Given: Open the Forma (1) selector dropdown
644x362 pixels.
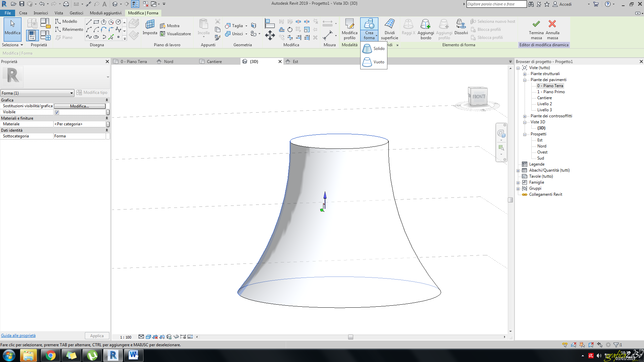Looking at the screenshot, I should pyautogui.click(x=71, y=93).
